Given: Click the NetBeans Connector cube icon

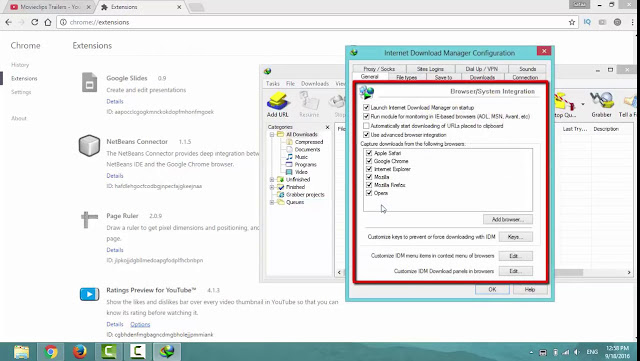Looking at the screenshot, I should (89, 145).
